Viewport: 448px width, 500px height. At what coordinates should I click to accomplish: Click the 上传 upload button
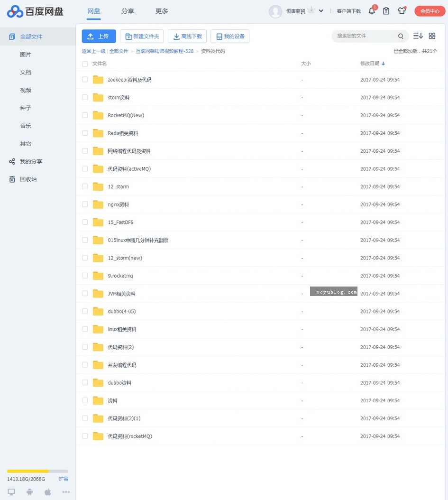[x=99, y=36]
